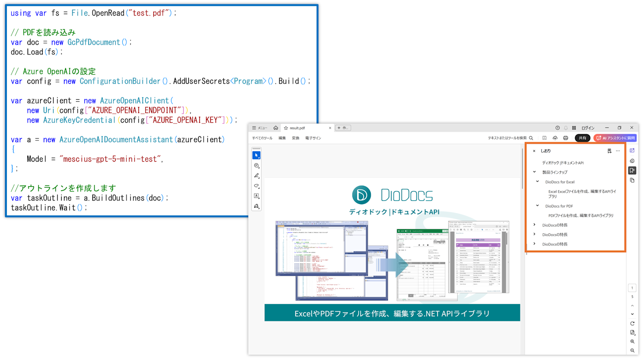Star the result.pdf tab as favorite
644x362 pixels.
(286, 128)
